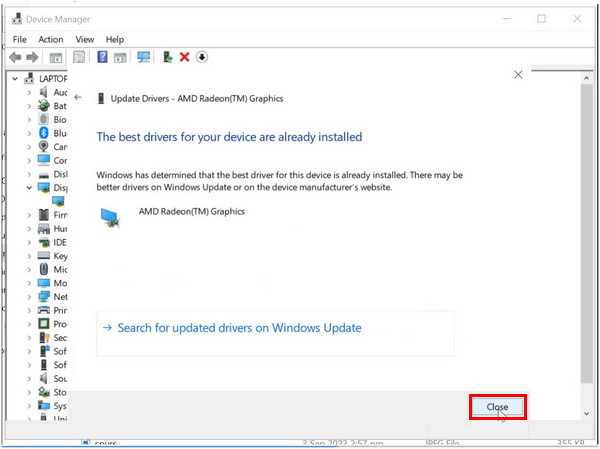This screenshot has height=449, width=600.
Task: Open the File menu
Action: (18, 39)
